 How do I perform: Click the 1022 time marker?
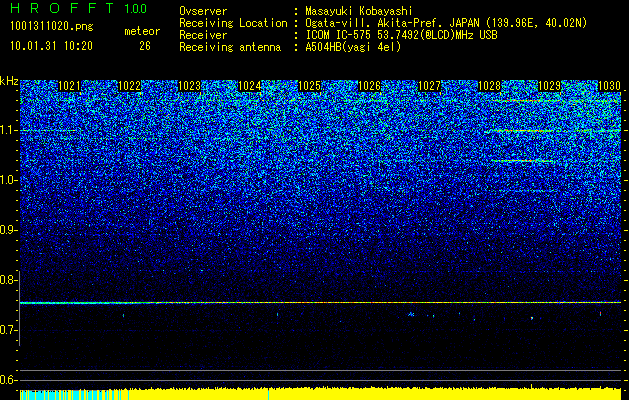[130, 86]
